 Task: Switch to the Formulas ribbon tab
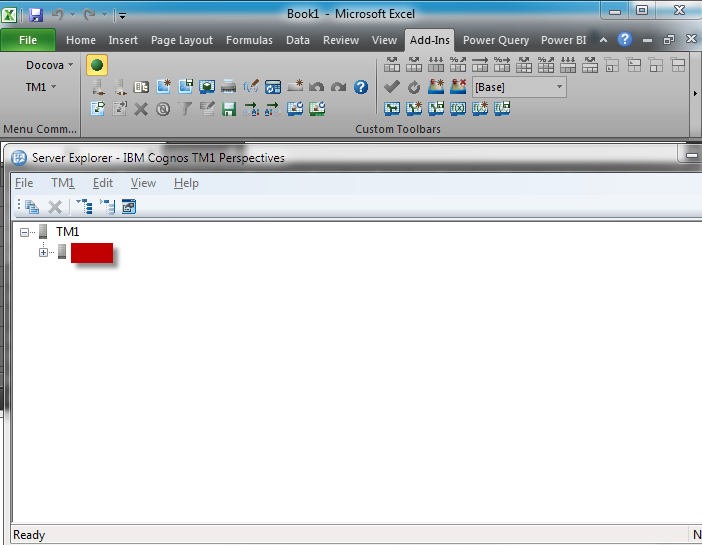249,40
